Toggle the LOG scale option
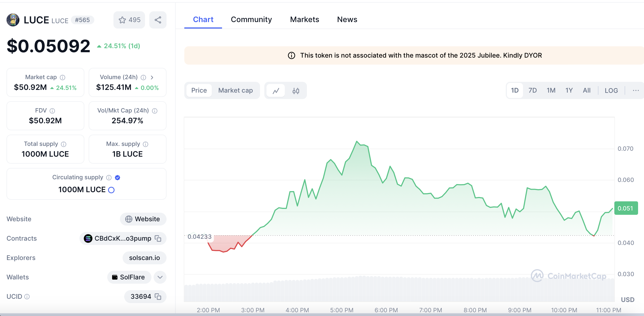The height and width of the screenshot is (316, 644). coord(611,90)
